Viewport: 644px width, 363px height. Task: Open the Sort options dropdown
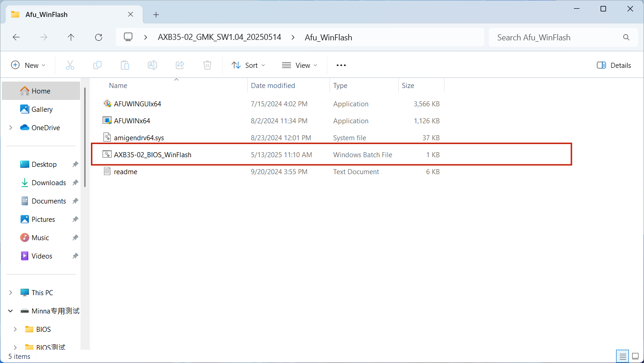249,65
